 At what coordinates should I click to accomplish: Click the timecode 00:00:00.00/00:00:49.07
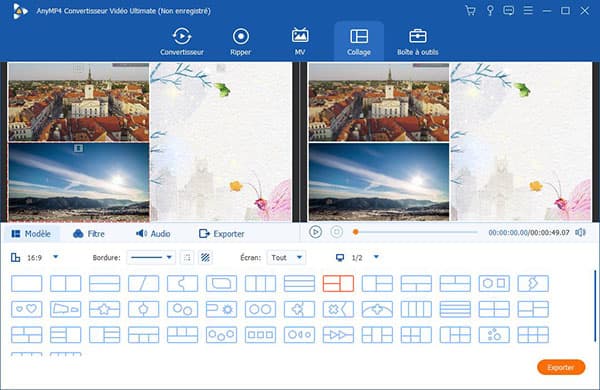529,233
